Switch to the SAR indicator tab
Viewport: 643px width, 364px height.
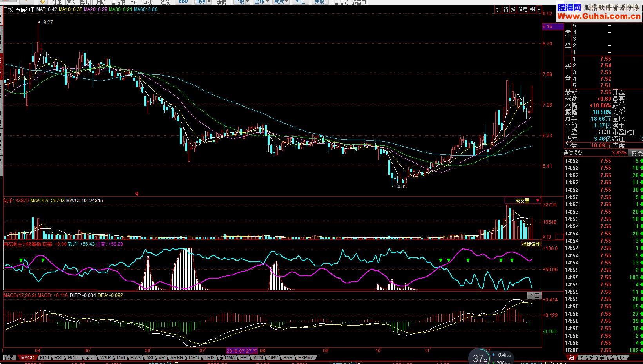(288, 358)
